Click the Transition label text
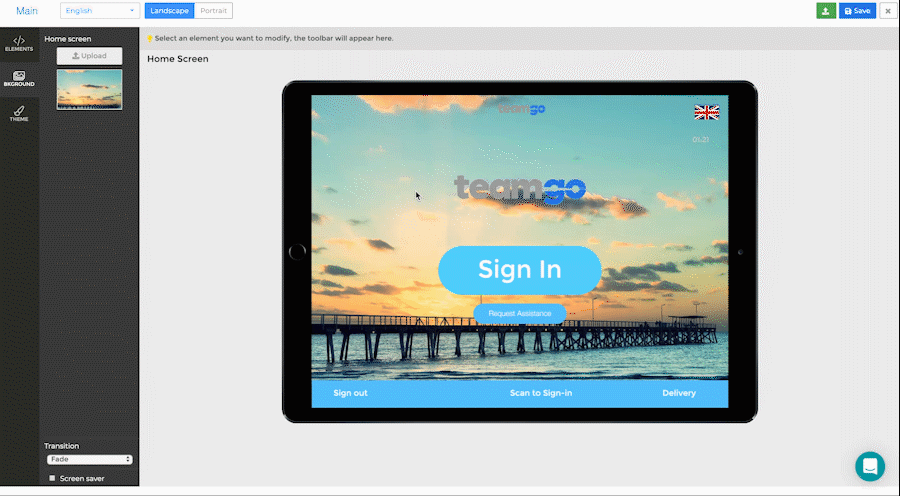The image size is (900, 496). point(61,446)
